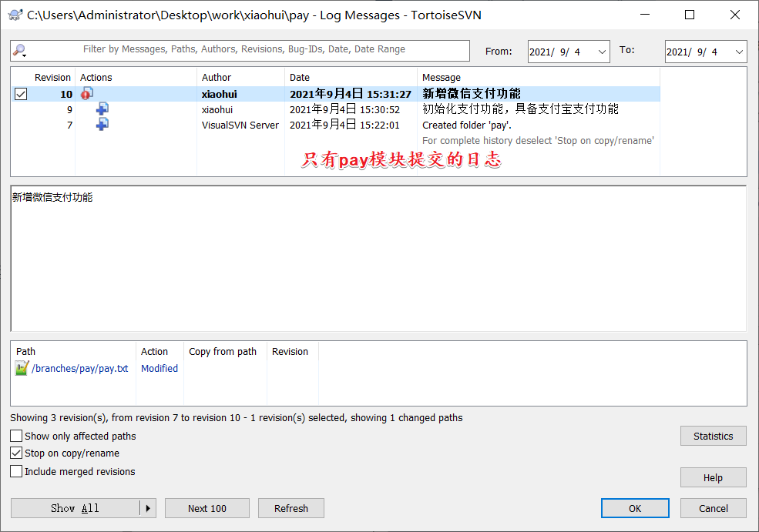Click the Next 100 button

(207, 508)
